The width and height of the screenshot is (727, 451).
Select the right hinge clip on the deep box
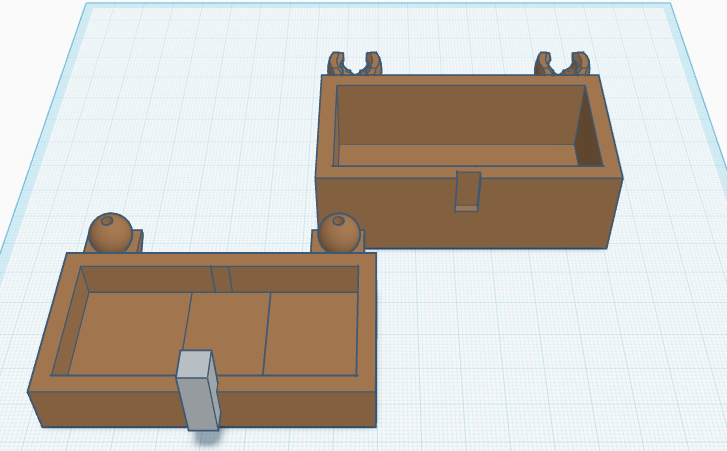562,64
